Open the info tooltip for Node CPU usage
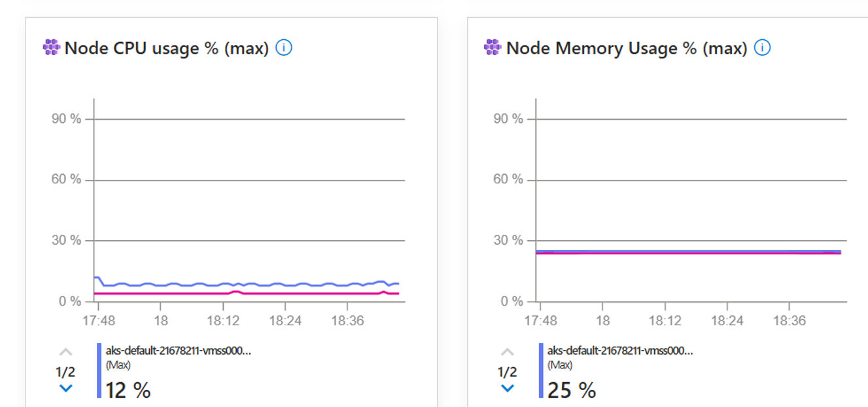868x407 pixels. pos(284,47)
